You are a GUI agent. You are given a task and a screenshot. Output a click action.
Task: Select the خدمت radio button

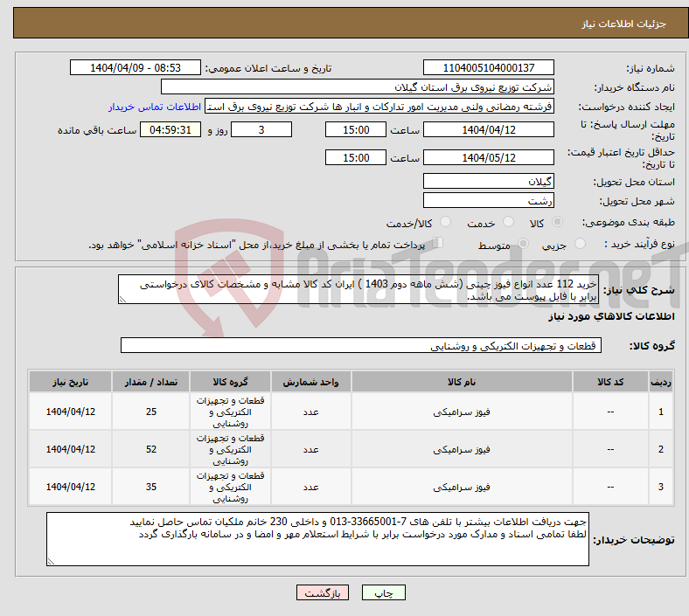click(508, 222)
